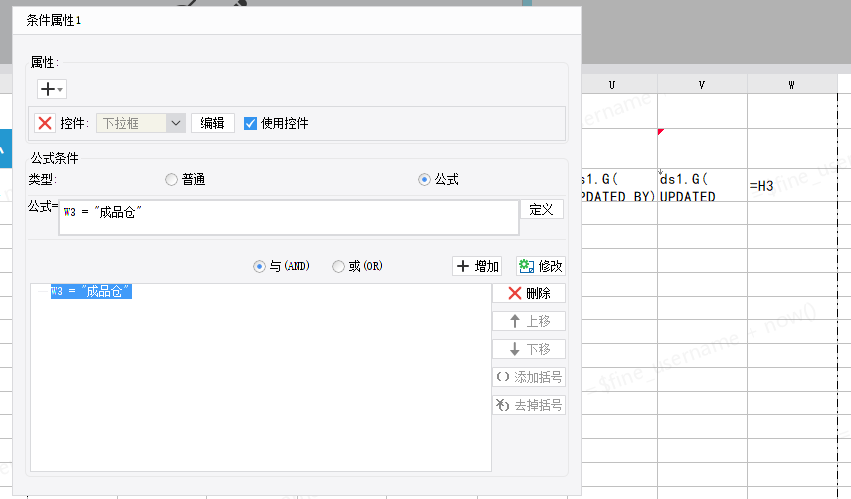The height and width of the screenshot is (499, 851).
Task: Select column W header in spreadsheet
Action: 792,85
